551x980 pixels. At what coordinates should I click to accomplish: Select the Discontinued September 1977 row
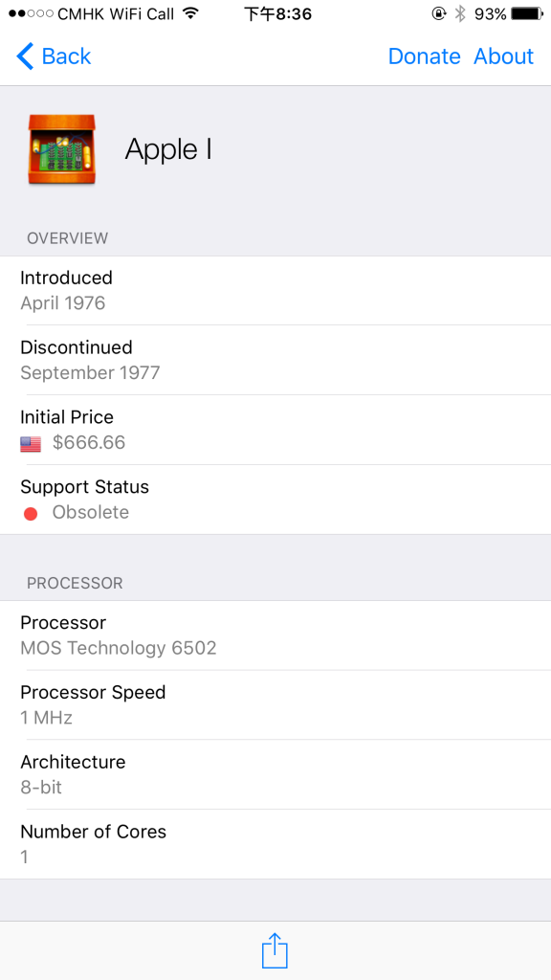pyautogui.click(x=275, y=360)
